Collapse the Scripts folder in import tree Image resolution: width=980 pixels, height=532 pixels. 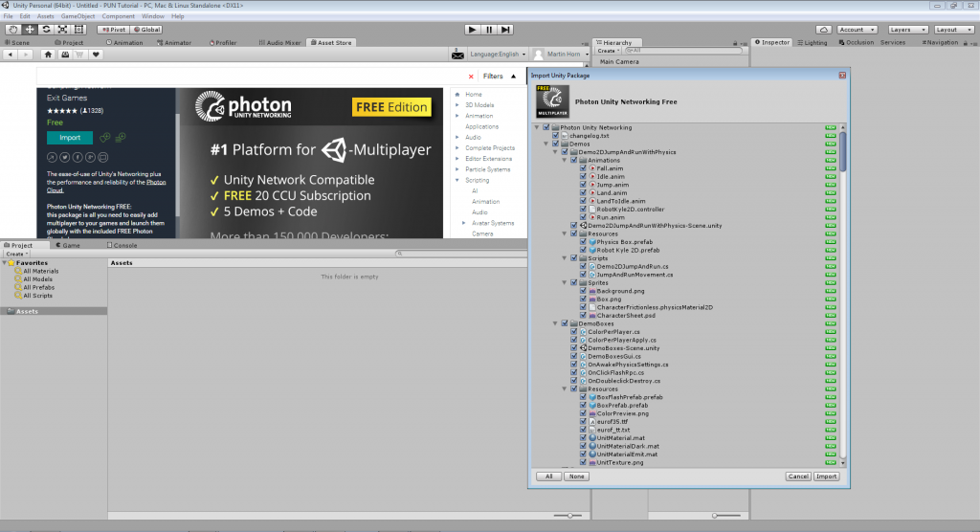(x=565, y=258)
